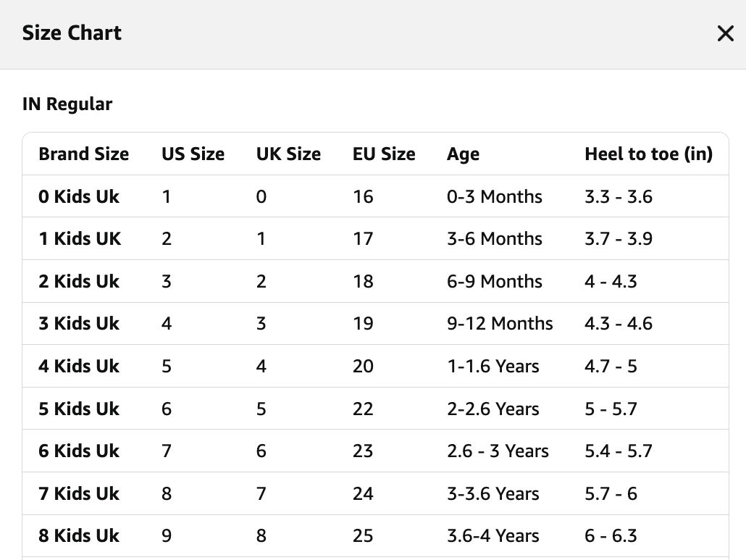The width and height of the screenshot is (746, 560).
Task: Click the 4 Kids Uk row label
Action: click(x=79, y=366)
